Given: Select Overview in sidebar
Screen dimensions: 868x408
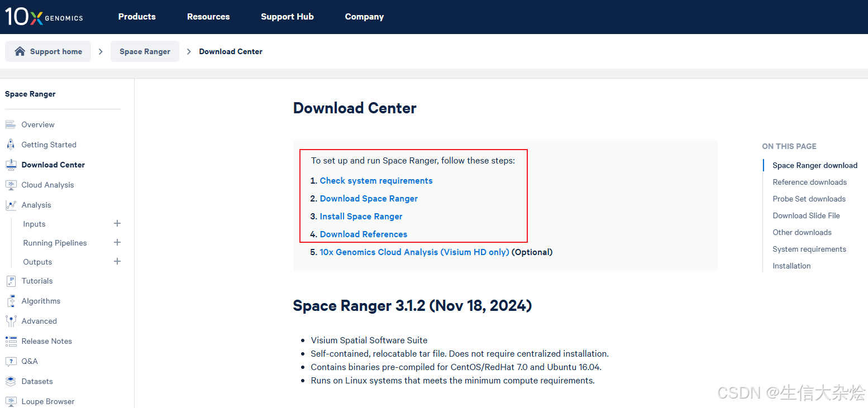Looking at the screenshot, I should pos(38,124).
